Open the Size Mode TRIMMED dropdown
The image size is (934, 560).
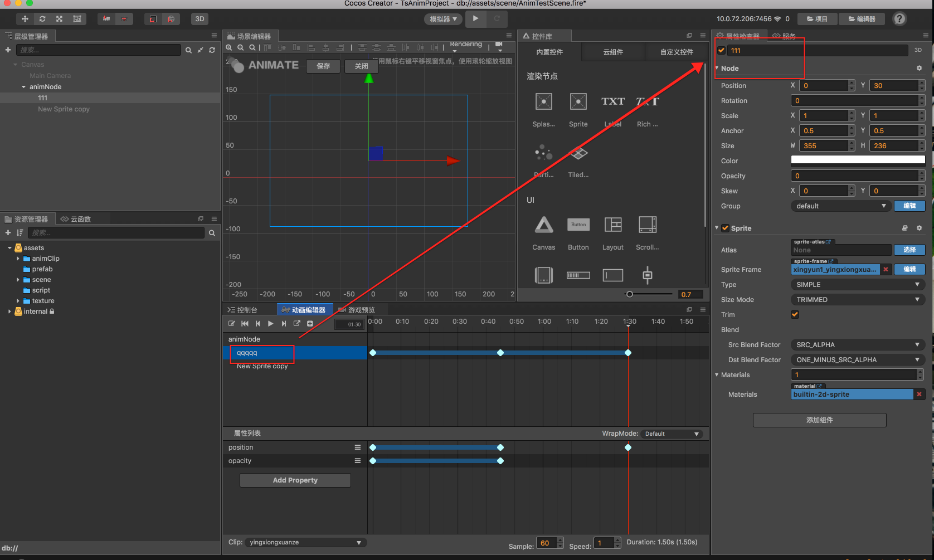click(x=858, y=300)
